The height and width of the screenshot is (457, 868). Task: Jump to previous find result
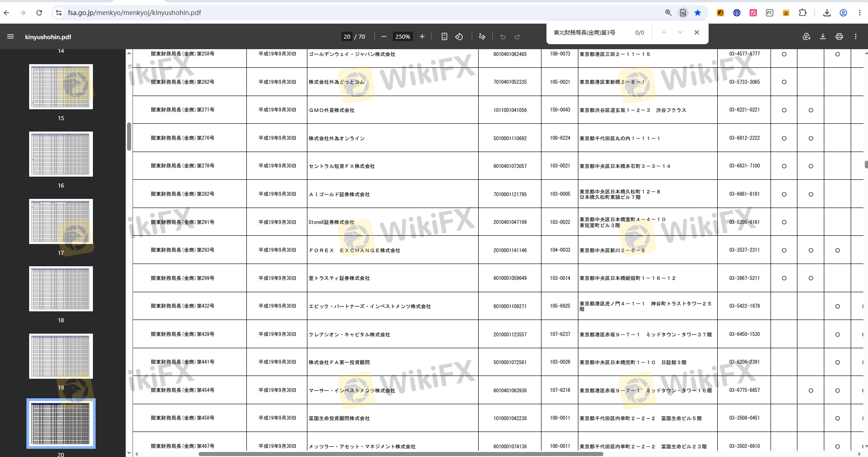[x=664, y=32]
